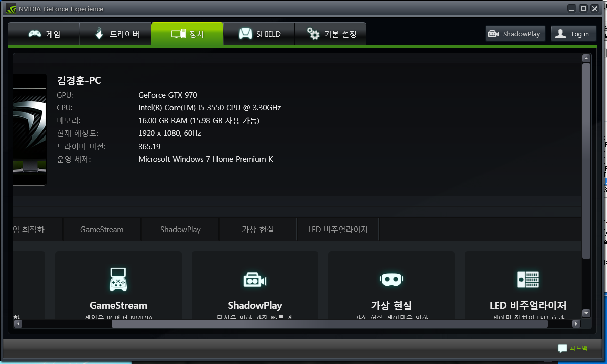Click the vertical scrollbar thumb

(586, 161)
